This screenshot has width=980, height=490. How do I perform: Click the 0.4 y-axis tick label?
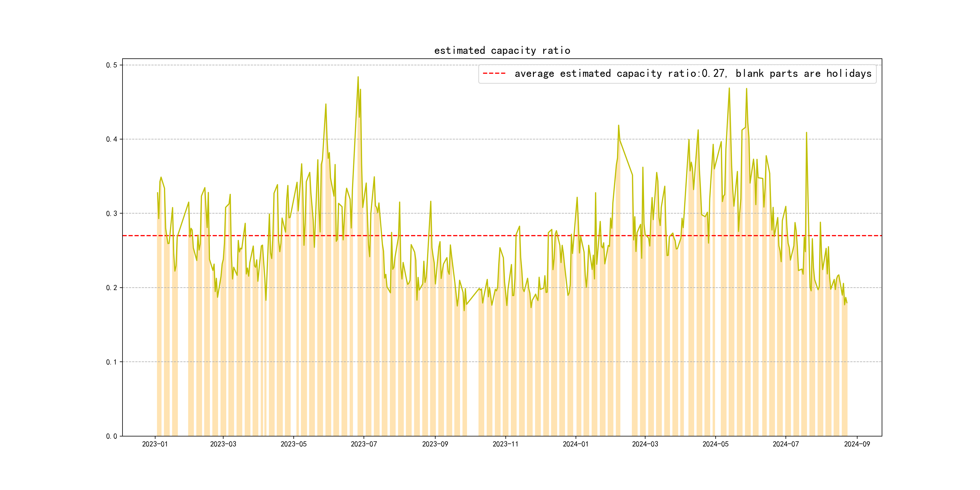pyautogui.click(x=112, y=139)
